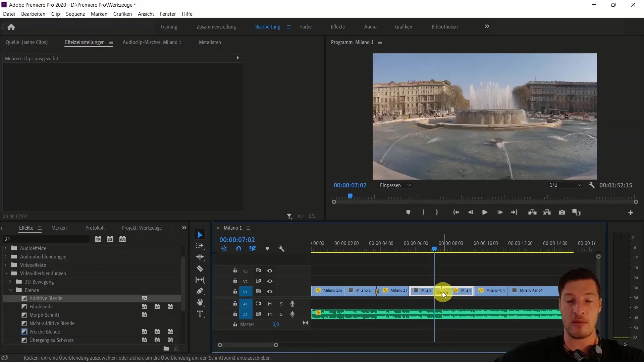Open timeline display settings wrench

(281, 249)
